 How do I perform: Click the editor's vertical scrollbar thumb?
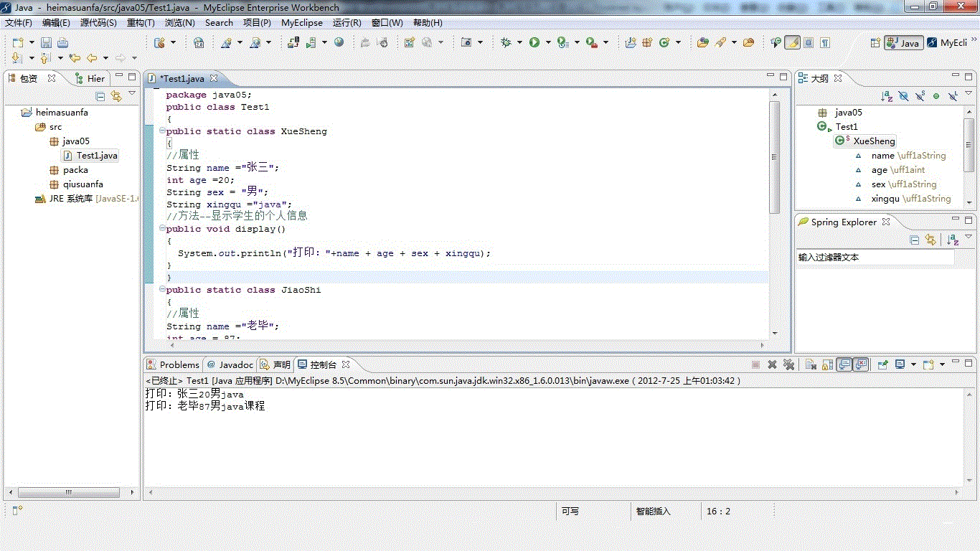click(774, 158)
